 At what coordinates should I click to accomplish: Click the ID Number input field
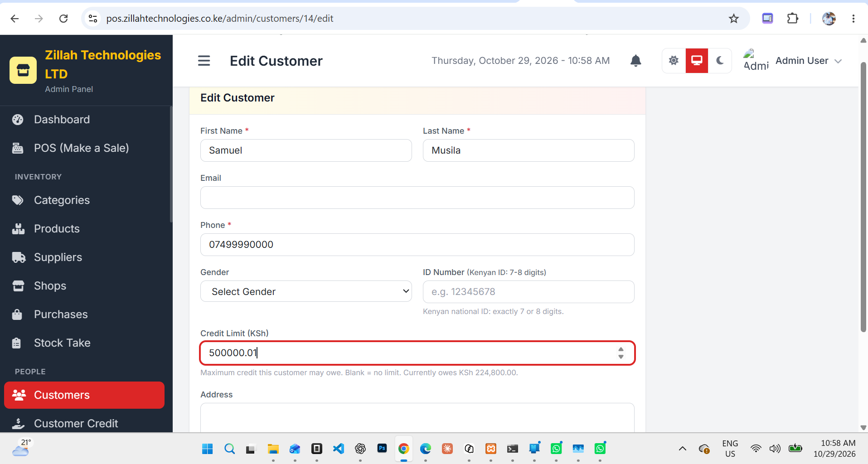pos(529,292)
